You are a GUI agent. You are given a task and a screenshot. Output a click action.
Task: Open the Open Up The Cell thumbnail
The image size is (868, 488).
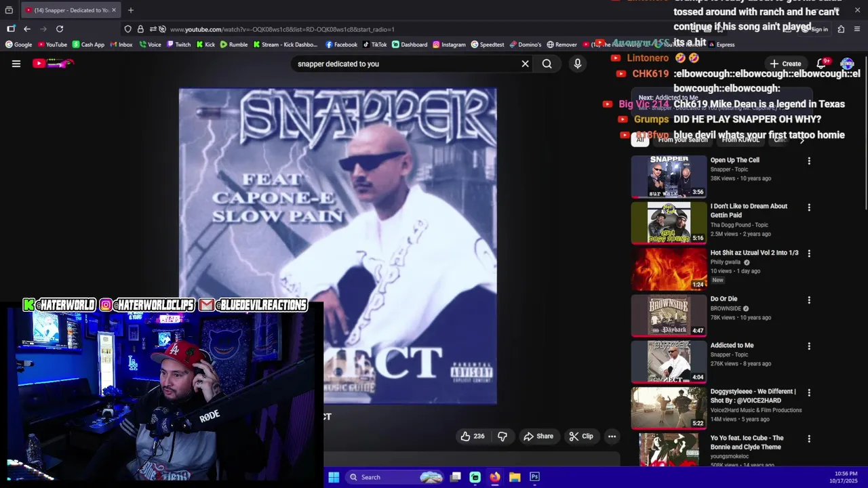click(x=669, y=176)
